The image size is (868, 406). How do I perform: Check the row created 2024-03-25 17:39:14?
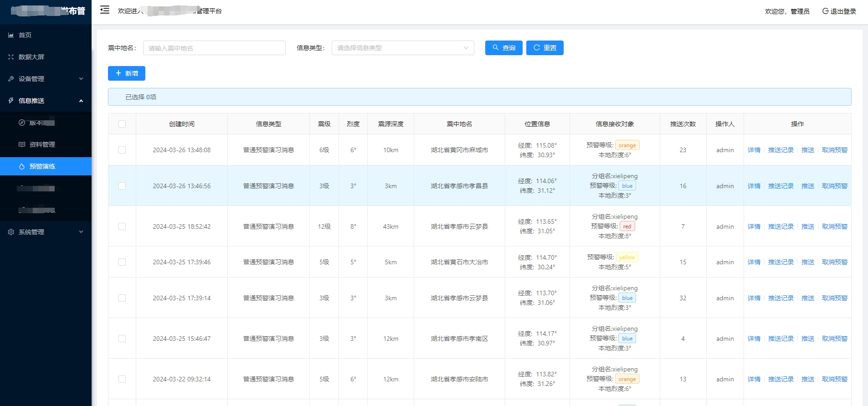(122, 298)
